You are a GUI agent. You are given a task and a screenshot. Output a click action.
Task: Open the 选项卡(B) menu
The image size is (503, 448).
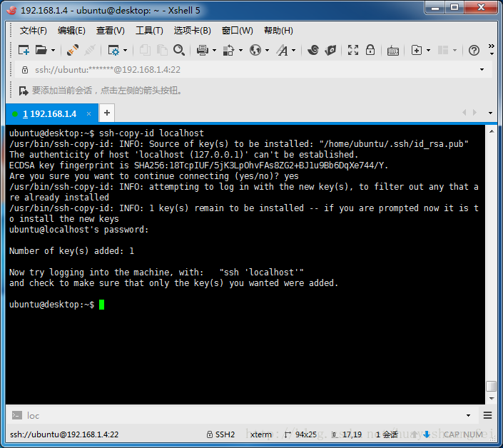coord(192,31)
